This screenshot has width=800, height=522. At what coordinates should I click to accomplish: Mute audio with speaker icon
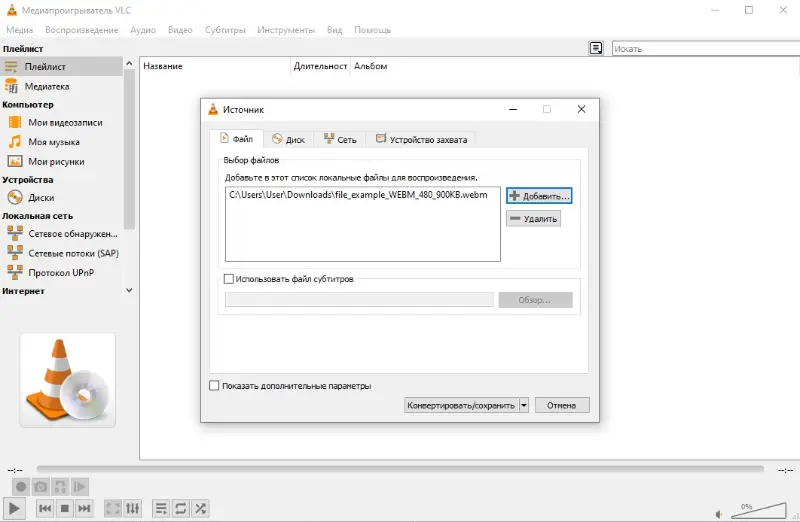click(719, 514)
